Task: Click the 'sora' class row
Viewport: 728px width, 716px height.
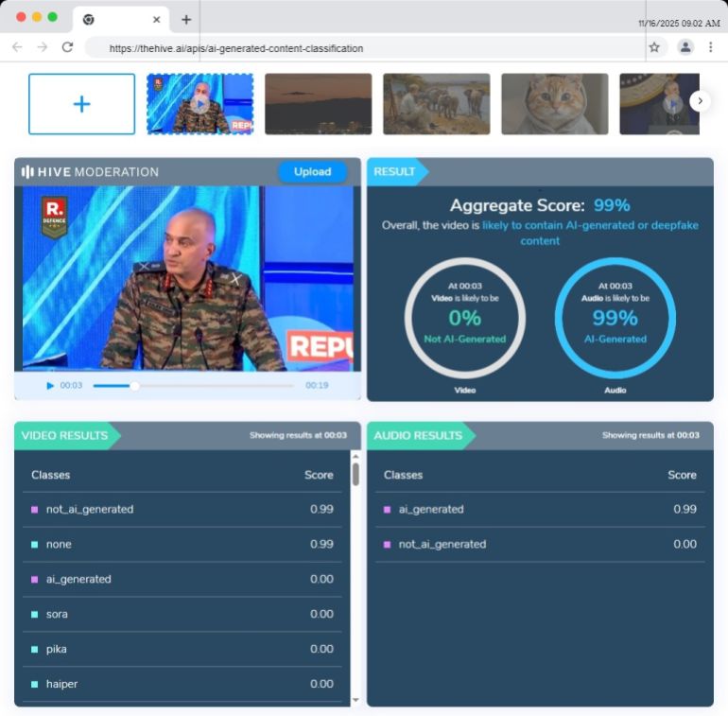Action: pyautogui.click(x=182, y=614)
